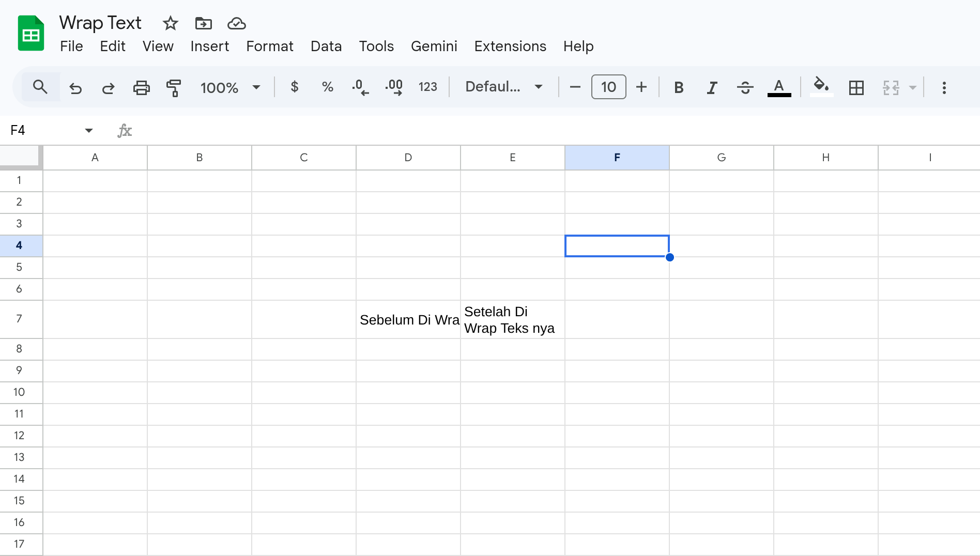Check cloud save status icon
The image size is (980, 556).
click(236, 23)
